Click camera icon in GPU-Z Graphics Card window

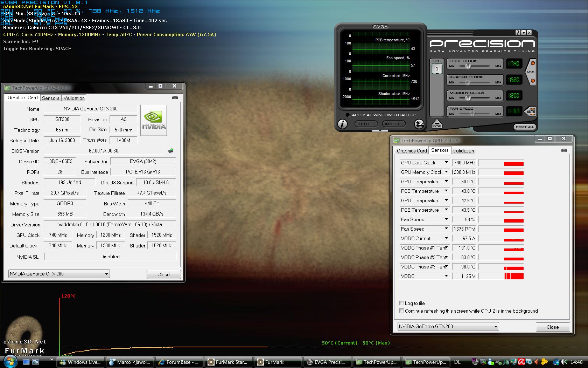click(175, 98)
